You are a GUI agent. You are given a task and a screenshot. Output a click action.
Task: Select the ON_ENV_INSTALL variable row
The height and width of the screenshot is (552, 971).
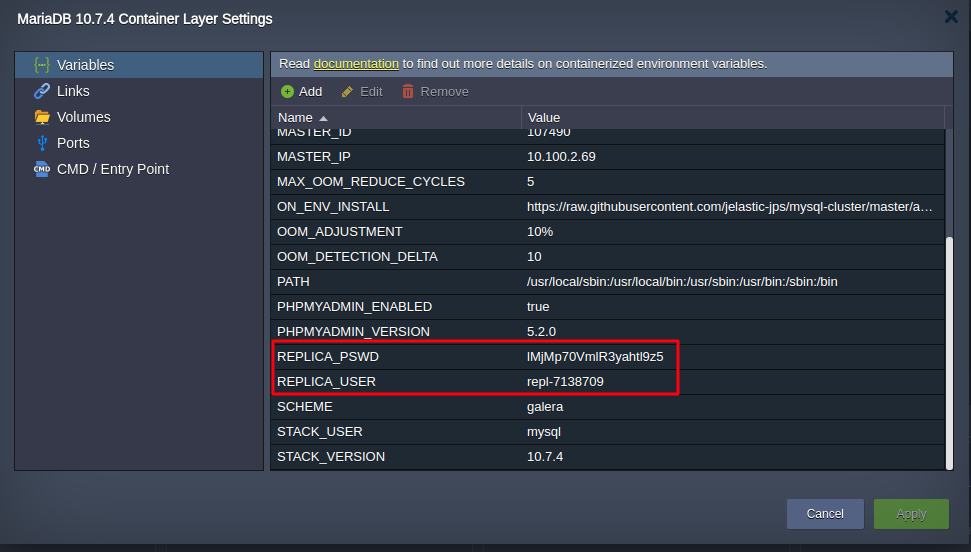pyautogui.click(x=608, y=207)
